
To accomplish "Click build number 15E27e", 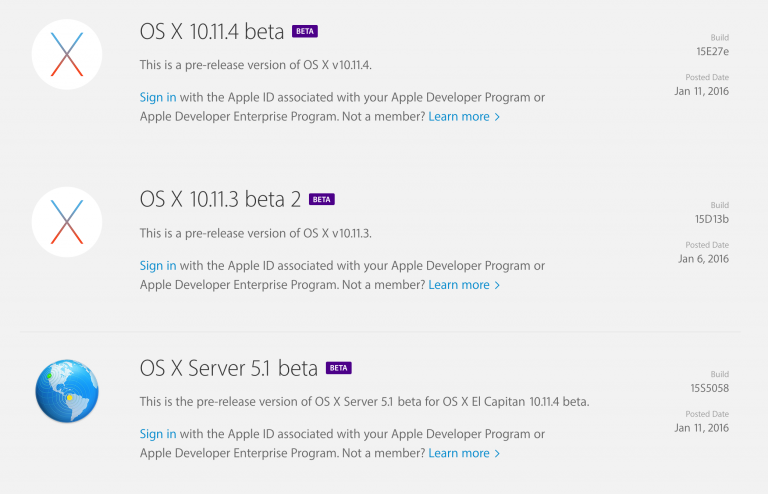I will pyautogui.click(x=713, y=51).
